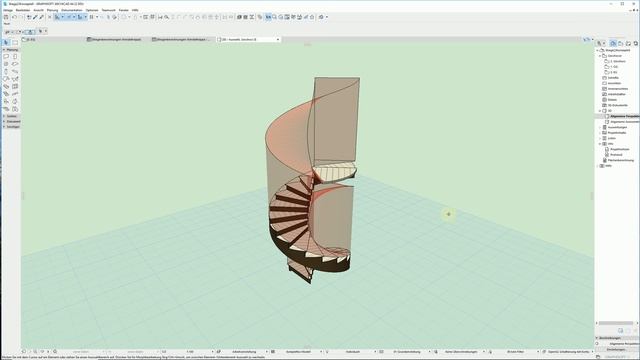
Task: Click the Undo arrow icon
Action: pos(15,17)
